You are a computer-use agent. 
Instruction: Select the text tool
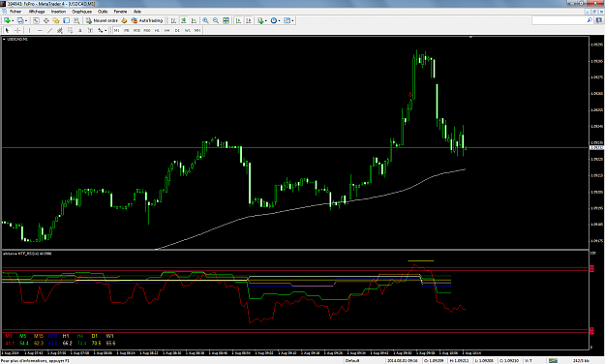(80, 30)
